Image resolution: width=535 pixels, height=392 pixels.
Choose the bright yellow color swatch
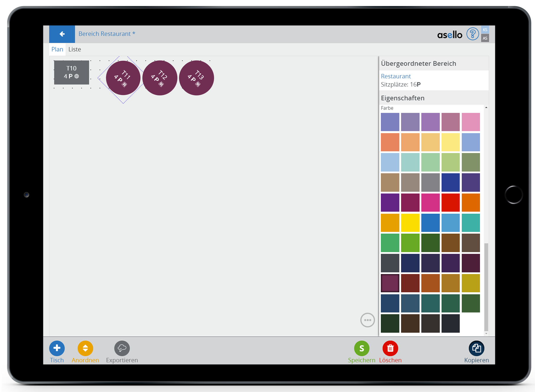pos(410,223)
